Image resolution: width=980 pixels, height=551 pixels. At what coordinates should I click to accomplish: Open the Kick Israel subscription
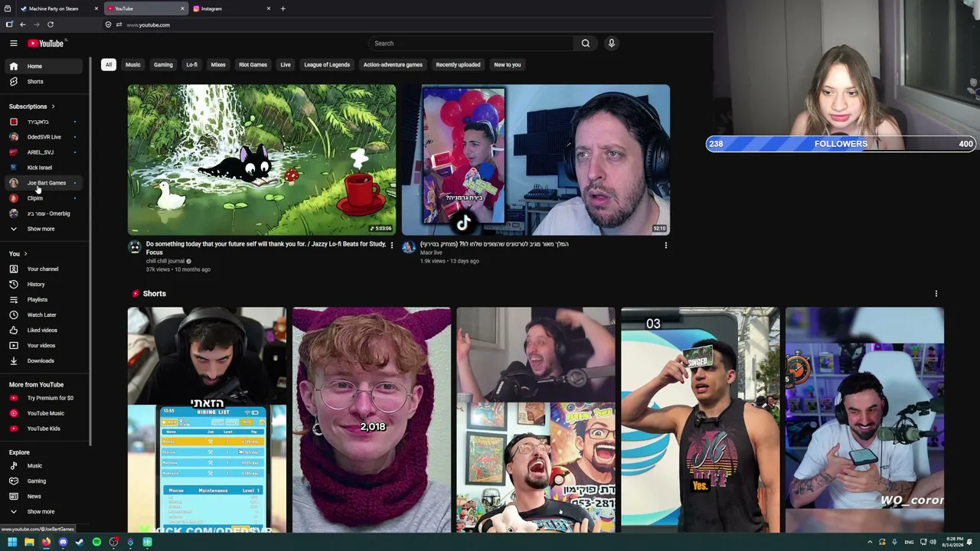[x=43, y=168]
